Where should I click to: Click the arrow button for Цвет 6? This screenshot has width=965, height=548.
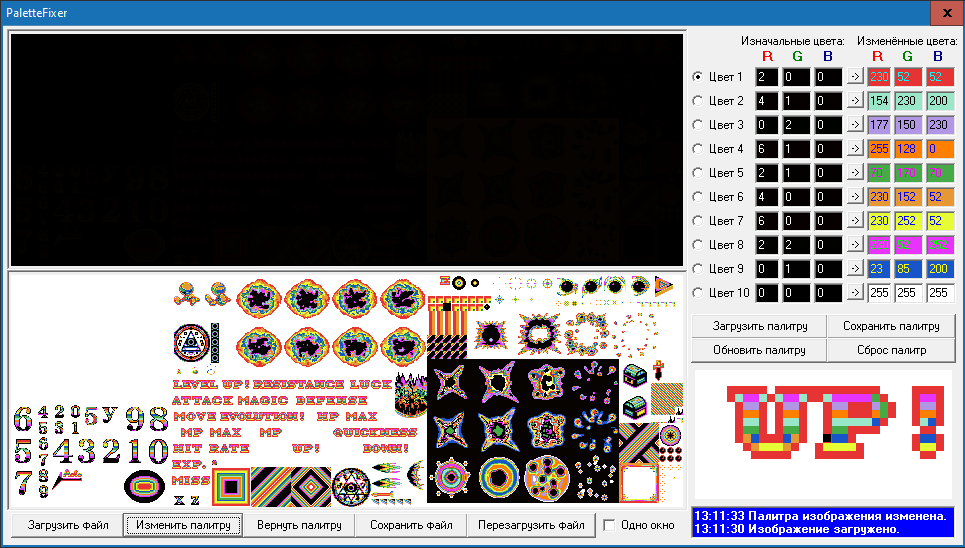pyautogui.click(x=855, y=197)
